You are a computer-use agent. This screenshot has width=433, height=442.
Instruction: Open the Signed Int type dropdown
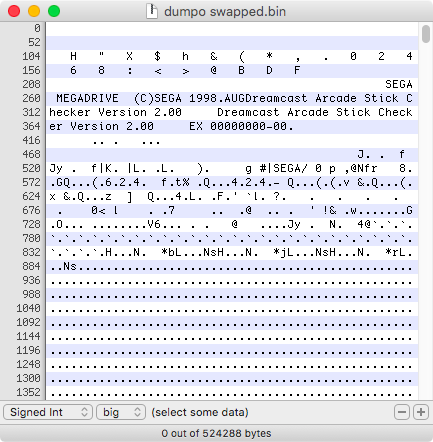tap(48, 412)
